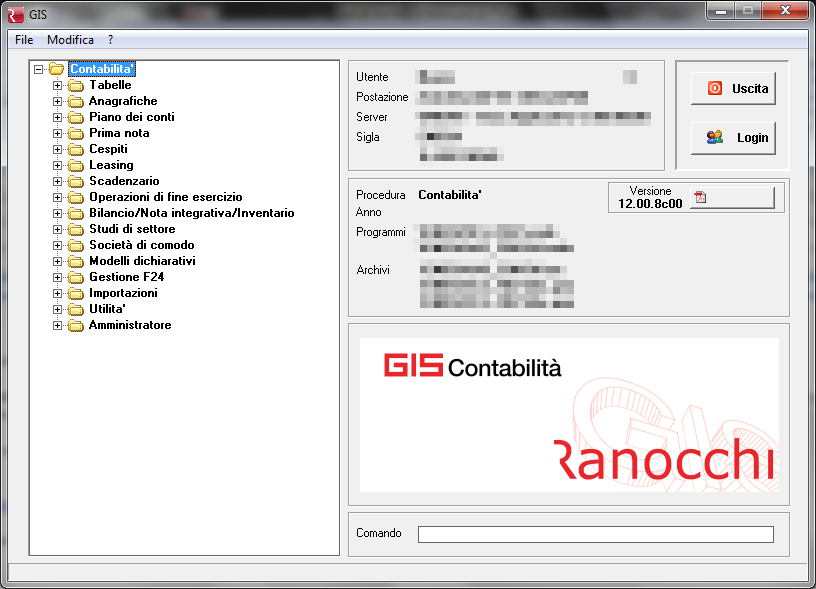Screen dimensions: 816x589
Task: Click the Bilancio/Nota integrativa/Inventario folder icon
Action: click(76, 213)
